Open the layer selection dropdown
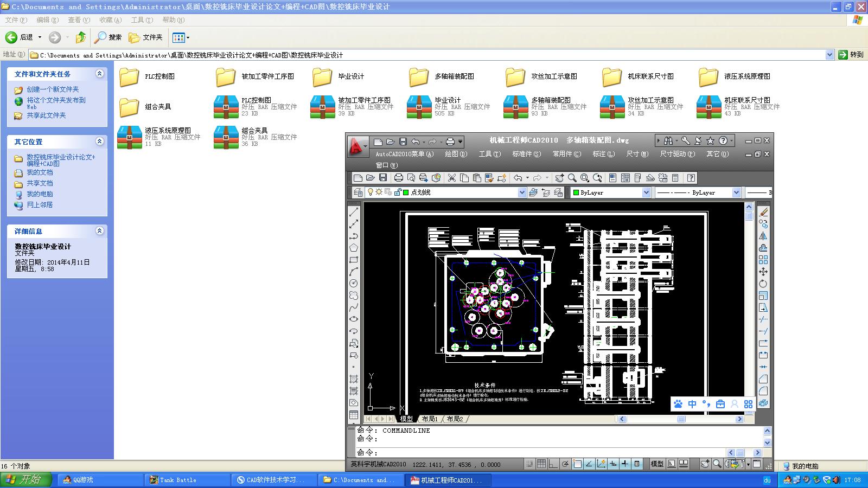Image resolution: width=868 pixels, height=488 pixels. [x=522, y=192]
